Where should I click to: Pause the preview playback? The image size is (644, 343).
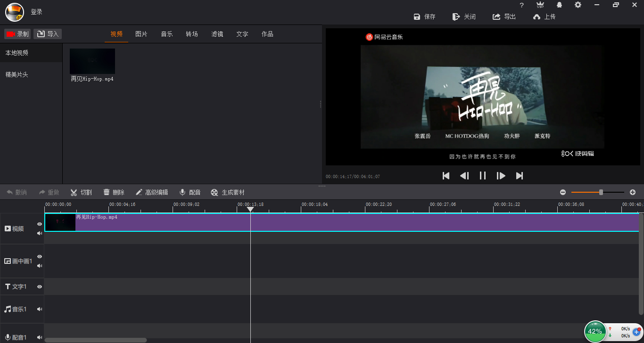click(x=483, y=176)
